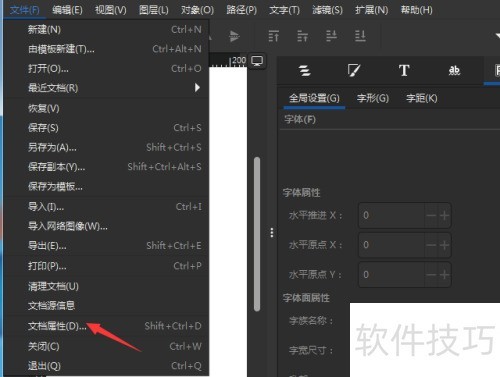Viewport: 500px width, 377px height.
Task: Select 保存为模板... menu entry
Action: [x=107, y=186]
